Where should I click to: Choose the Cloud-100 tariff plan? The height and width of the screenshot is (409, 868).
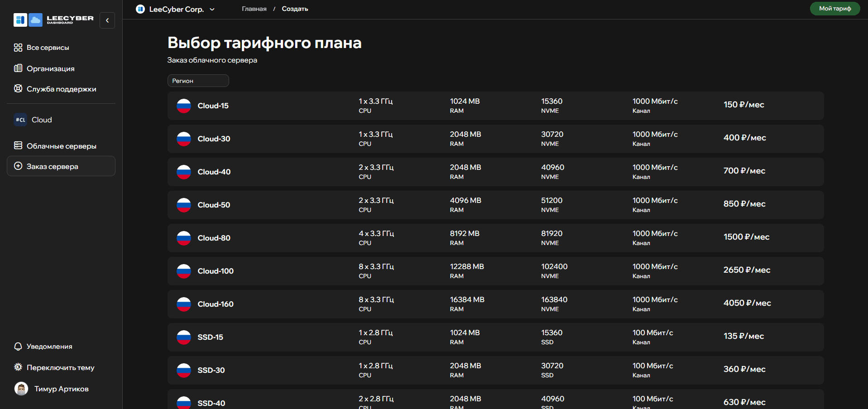pos(495,271)
